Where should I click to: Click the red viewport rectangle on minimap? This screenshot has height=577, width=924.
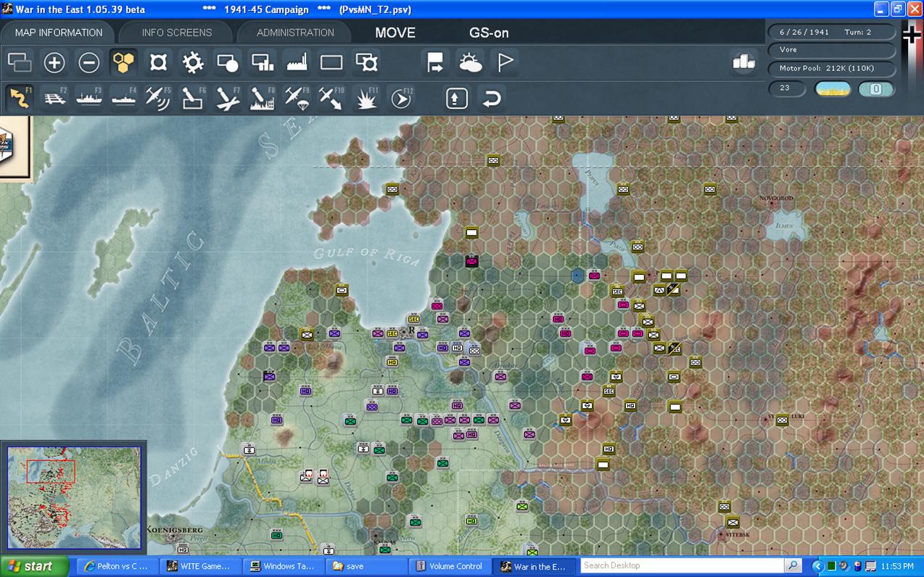pos(51,471)
